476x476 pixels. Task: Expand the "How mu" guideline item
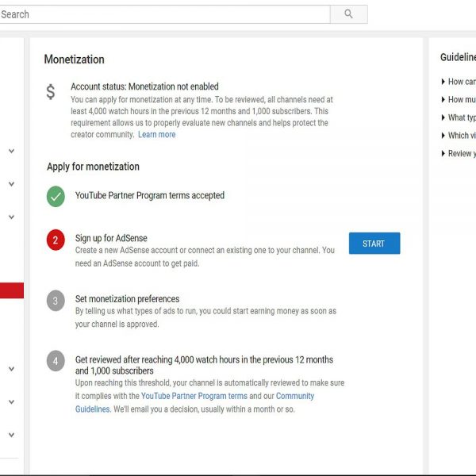459,99
